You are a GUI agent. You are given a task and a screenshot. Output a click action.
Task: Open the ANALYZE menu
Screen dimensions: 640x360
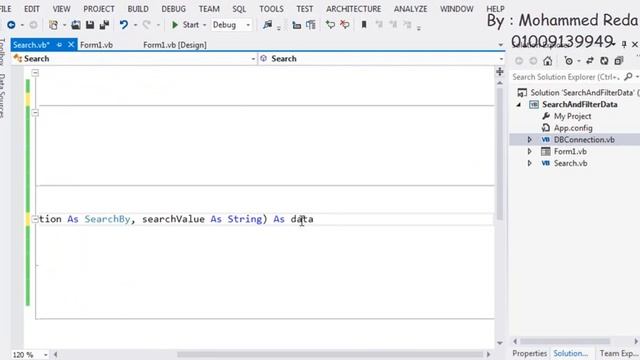pos(411,9)
